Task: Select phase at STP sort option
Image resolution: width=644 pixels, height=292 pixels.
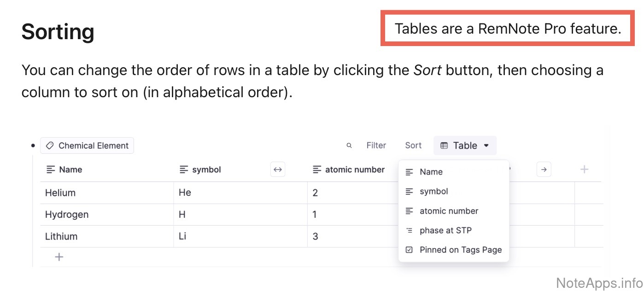Action: (x=445, y=230)
